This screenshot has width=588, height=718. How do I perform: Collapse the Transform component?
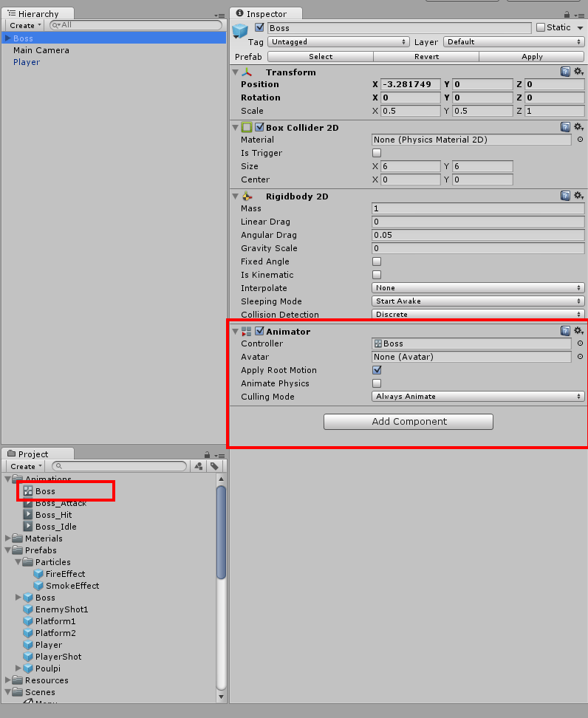click(236, 72)
